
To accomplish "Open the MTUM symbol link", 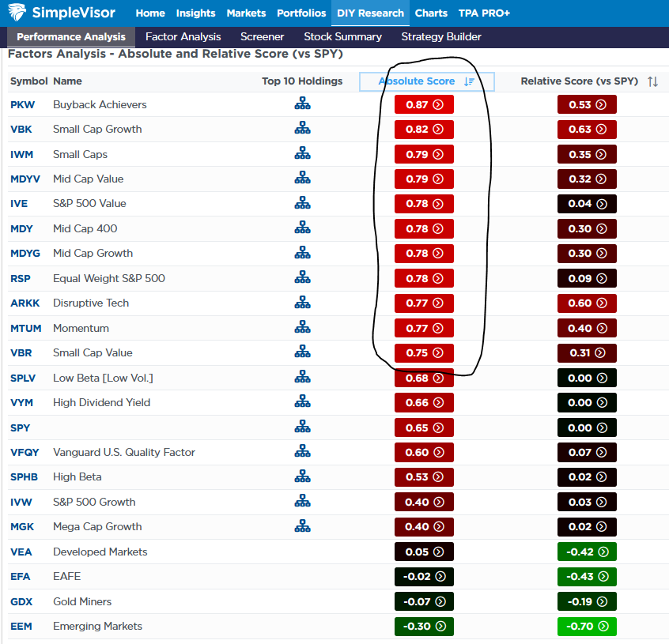I will click(25, 328).
